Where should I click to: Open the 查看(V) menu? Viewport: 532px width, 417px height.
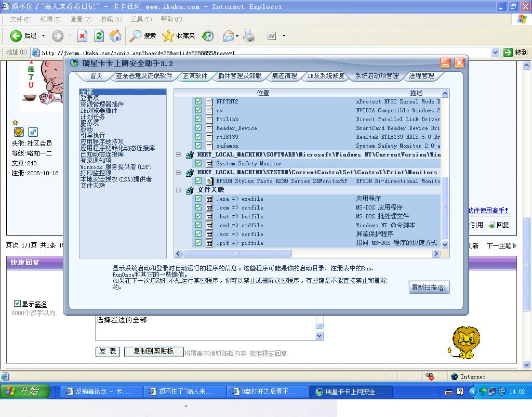tap(81, 19)
